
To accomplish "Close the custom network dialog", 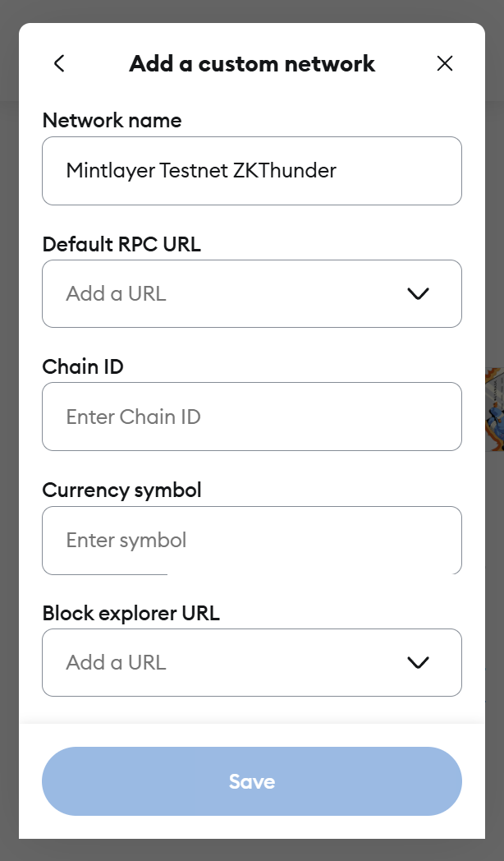I will pos(445,63).
